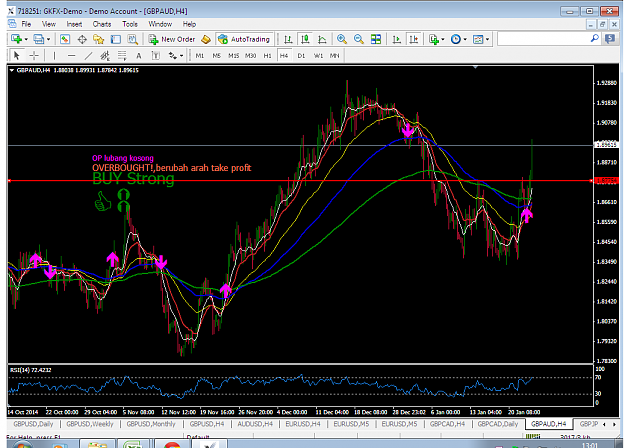Screen dimensions: 625x448
Task: Tile chart windows icon
Action: 376,39
